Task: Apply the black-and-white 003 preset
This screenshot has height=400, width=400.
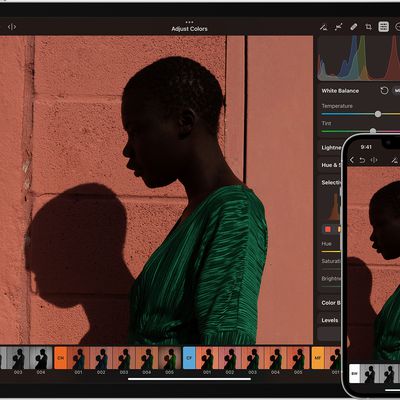Action: (x=18, y=358)
